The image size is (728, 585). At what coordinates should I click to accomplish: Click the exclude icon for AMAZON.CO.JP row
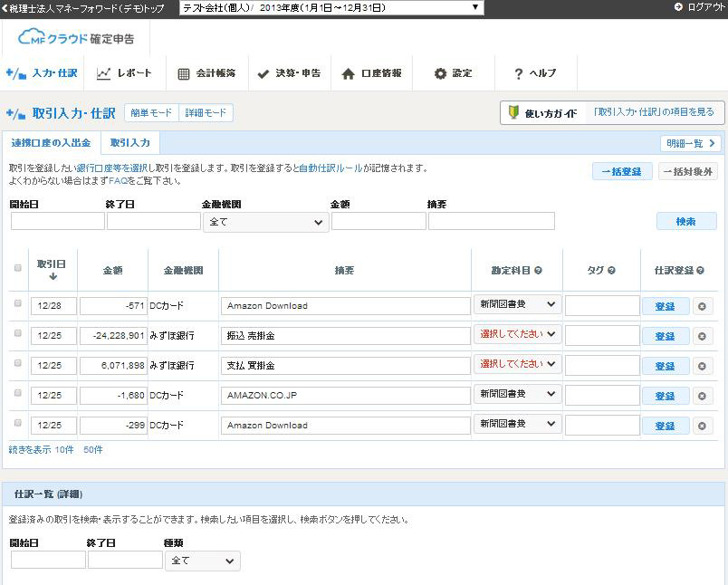tap(702, 396)
